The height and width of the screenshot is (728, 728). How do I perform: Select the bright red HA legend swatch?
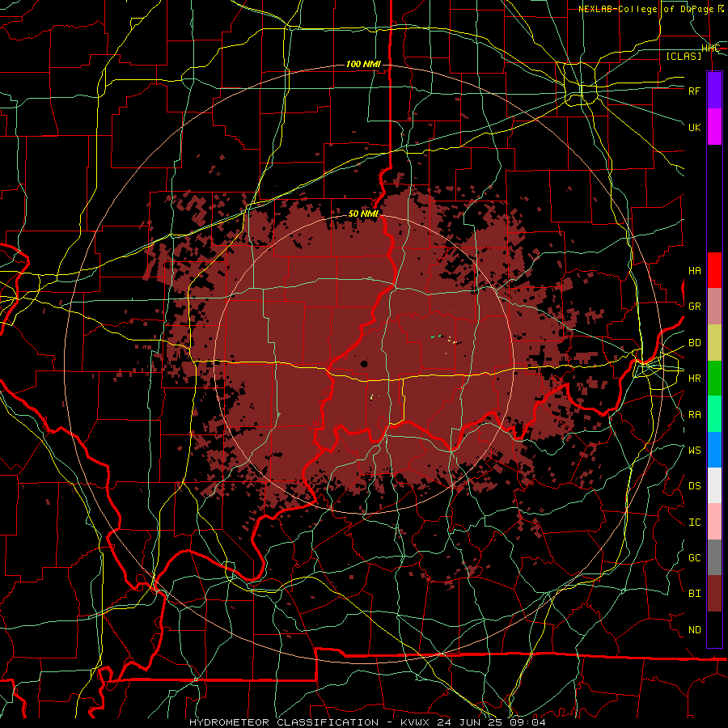click(714, 270)
